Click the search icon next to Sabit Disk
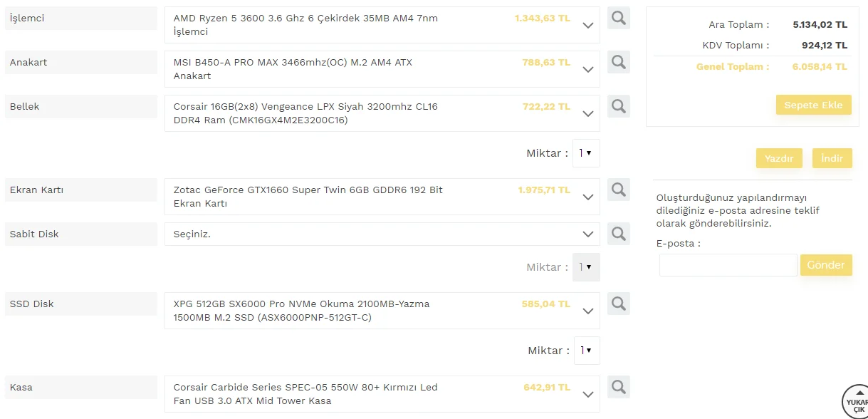Image resolution: width=868 pixels, height=419 pixels. click(x=619, y=234)
